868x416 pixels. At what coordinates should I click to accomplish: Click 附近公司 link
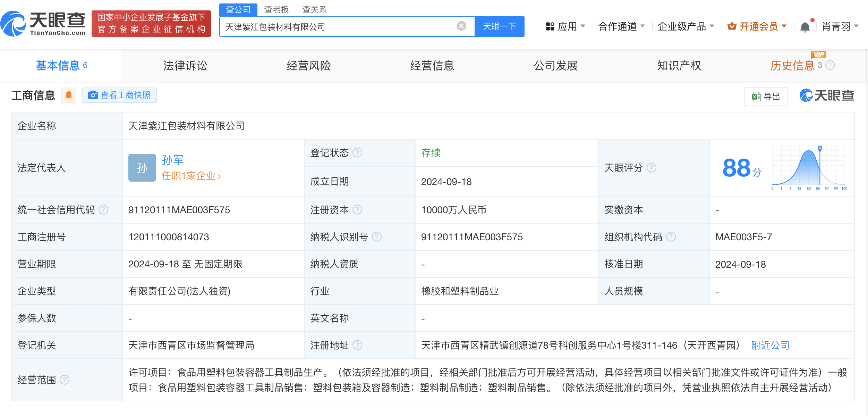click(x=770, y=345)
